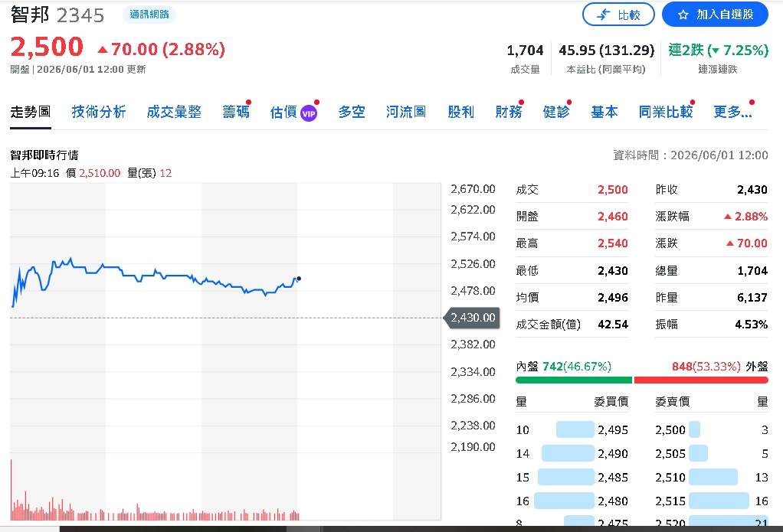783x532 pixels.
Task: Open the 多空 tab
Action: pyautogui.click(x=352, y=112)
